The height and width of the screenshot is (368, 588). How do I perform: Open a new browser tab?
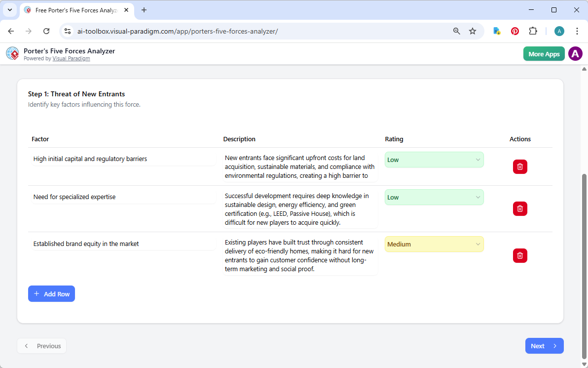coord(144,10)
